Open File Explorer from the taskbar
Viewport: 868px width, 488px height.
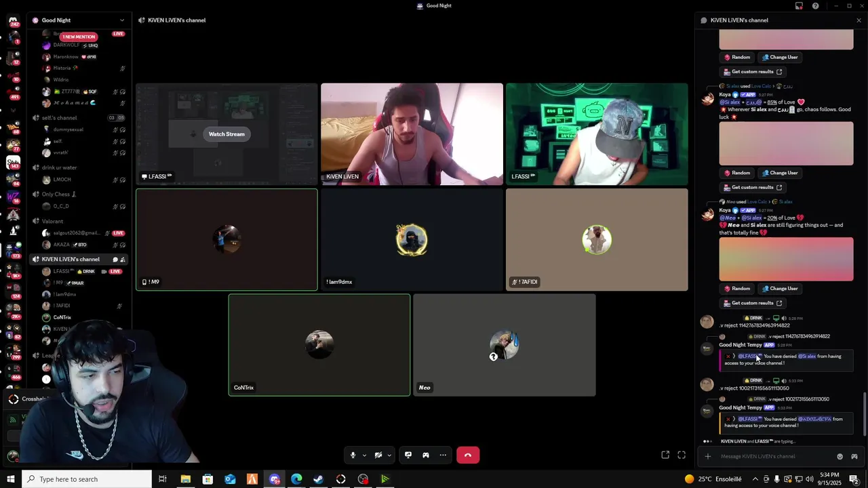point(185,479)
